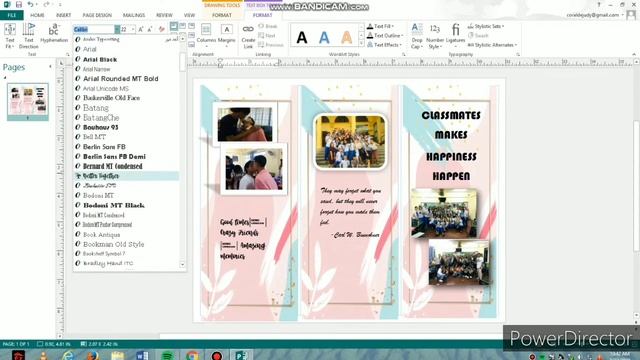Open the font name dropdown arrow
The width and height of the screenshot is (640, 360).
tap(117, 29)
